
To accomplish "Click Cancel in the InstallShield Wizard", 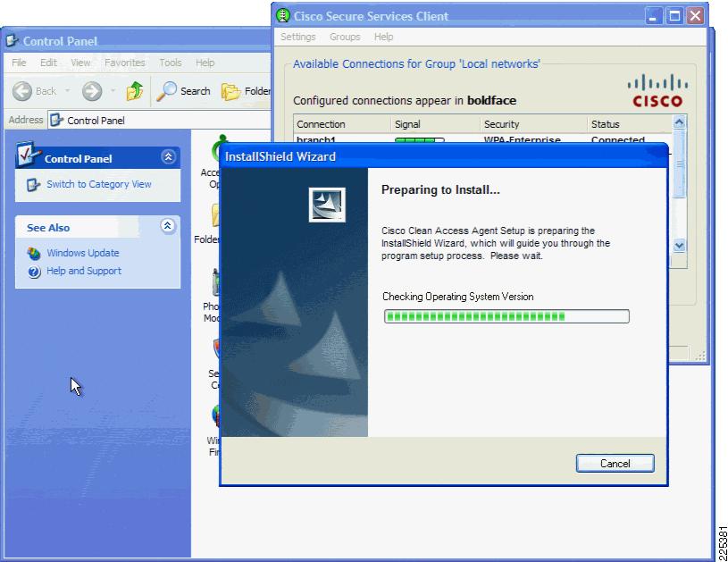I will point(615,463).
